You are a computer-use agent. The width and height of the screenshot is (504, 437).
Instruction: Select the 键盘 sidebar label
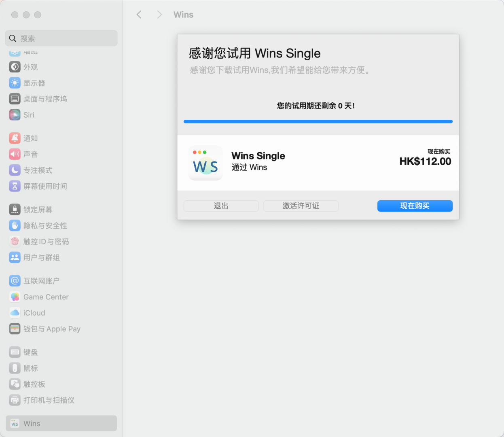(x=31, y=352)
